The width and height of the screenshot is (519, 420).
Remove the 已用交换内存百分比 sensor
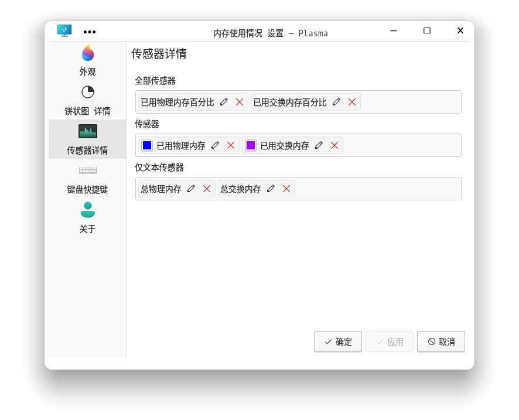(x=352, y=102)
